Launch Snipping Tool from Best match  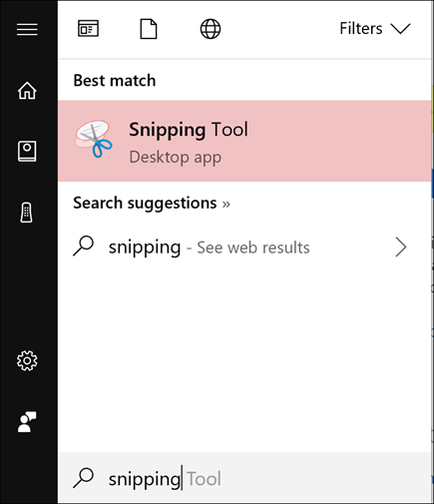click(244, 141)
